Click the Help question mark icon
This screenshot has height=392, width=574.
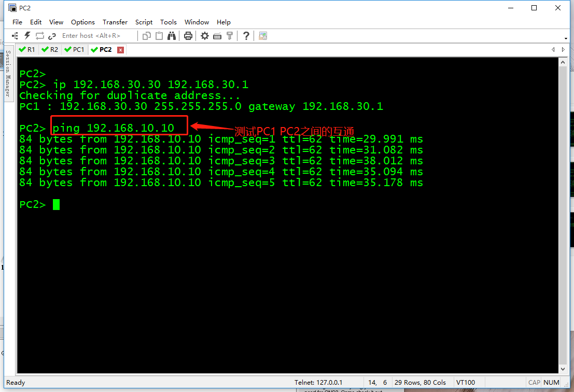click(246, 36)
